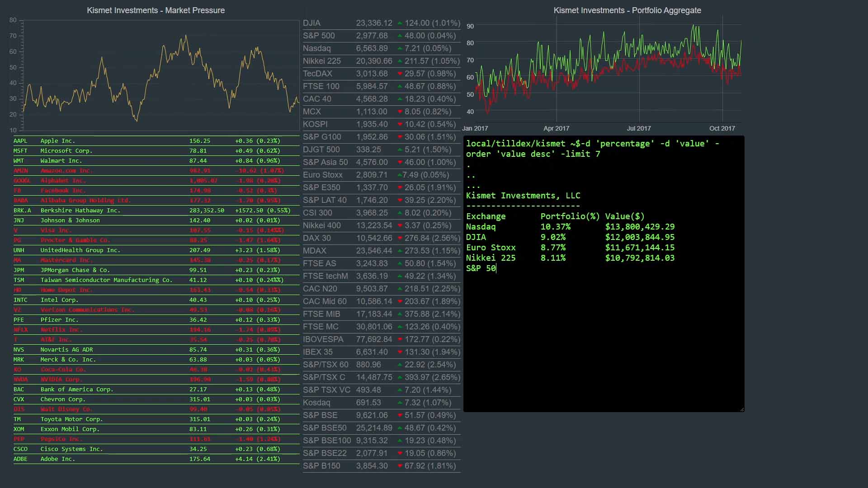Select S&P BSE100 index name
This screenshot has height=488, width=868.
(327, 441)
